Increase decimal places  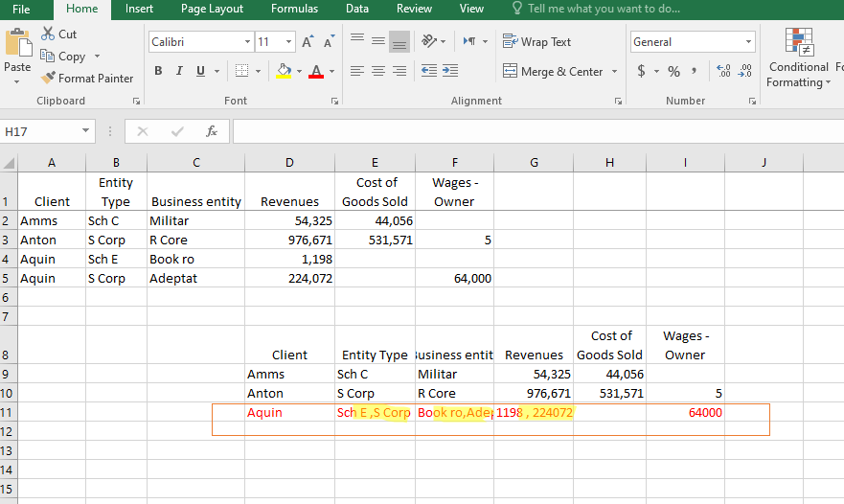(x=724, y=71)
